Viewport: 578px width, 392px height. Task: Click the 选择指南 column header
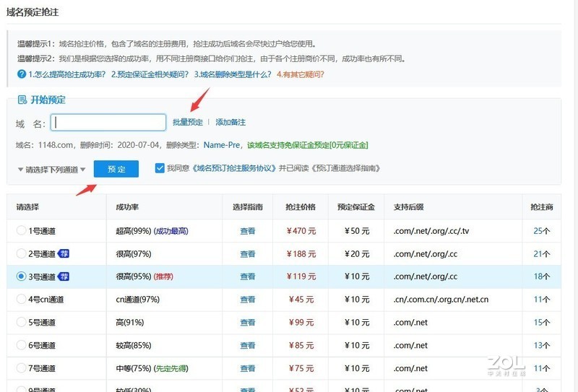247,207
